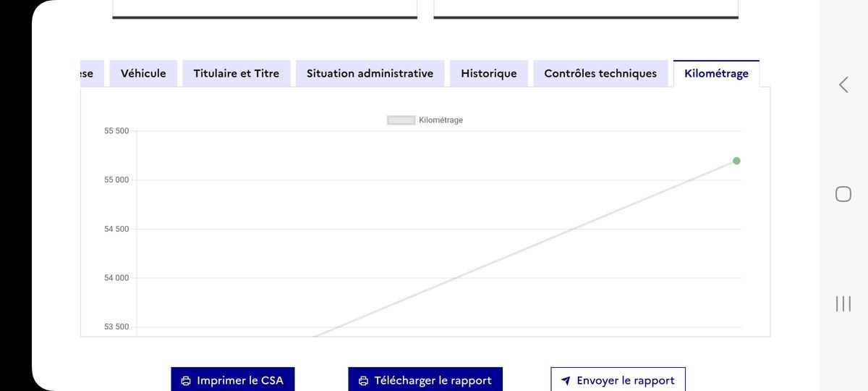Open the Titulaire et Titre tab
Image resolution: width=868 pixels, height=391 pixels.
[236, 73]
